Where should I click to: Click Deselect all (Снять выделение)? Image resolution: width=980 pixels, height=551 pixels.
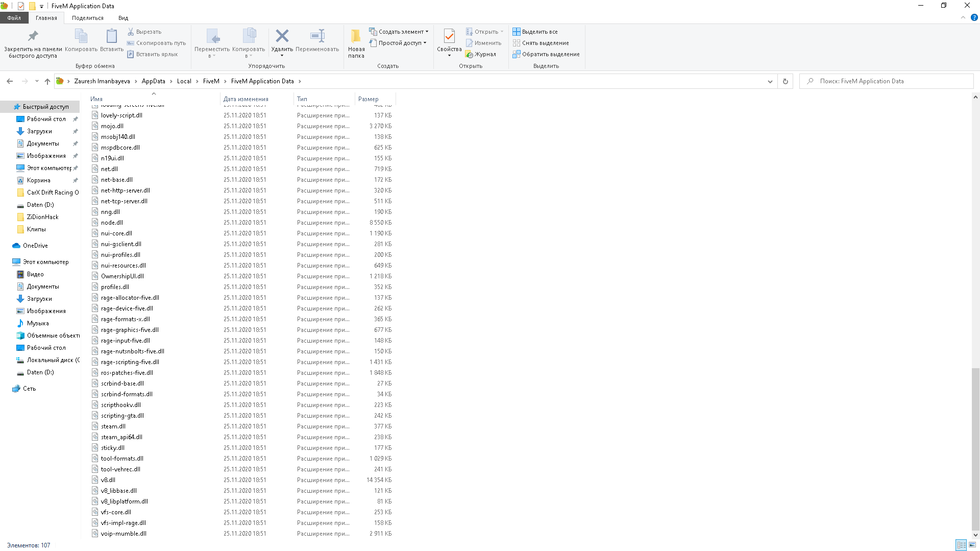[x=541, y=43]
